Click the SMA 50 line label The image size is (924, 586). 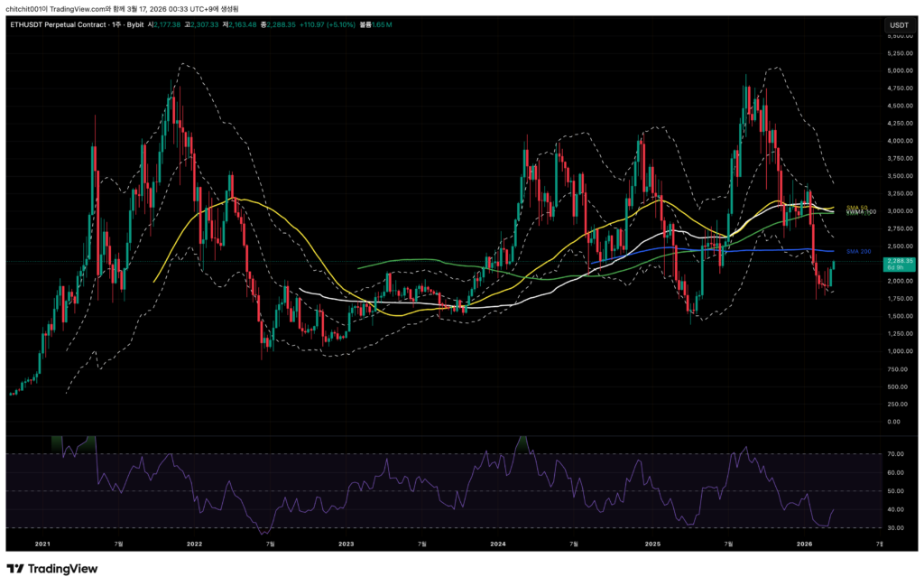pyautogui.click(x=856, y=208)
